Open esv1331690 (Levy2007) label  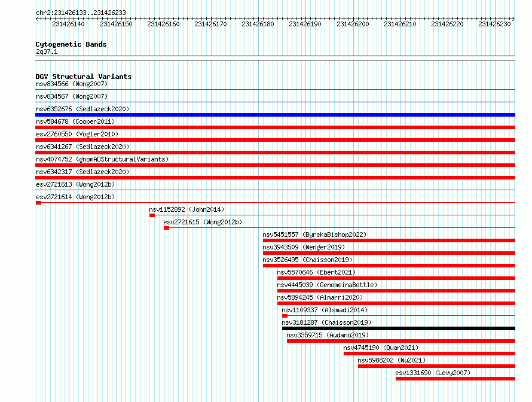[x=433, y=373]
